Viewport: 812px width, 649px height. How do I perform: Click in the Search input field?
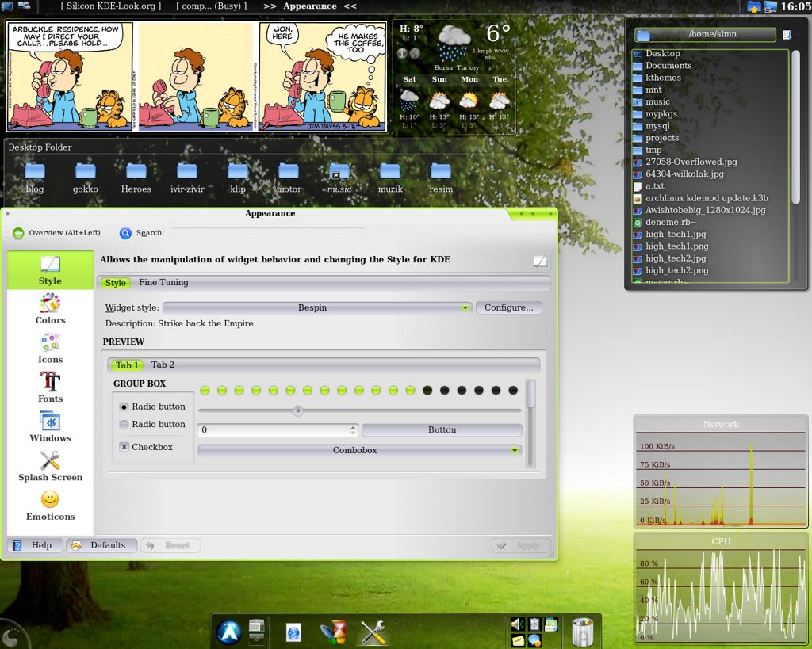[x=268, y=233]
